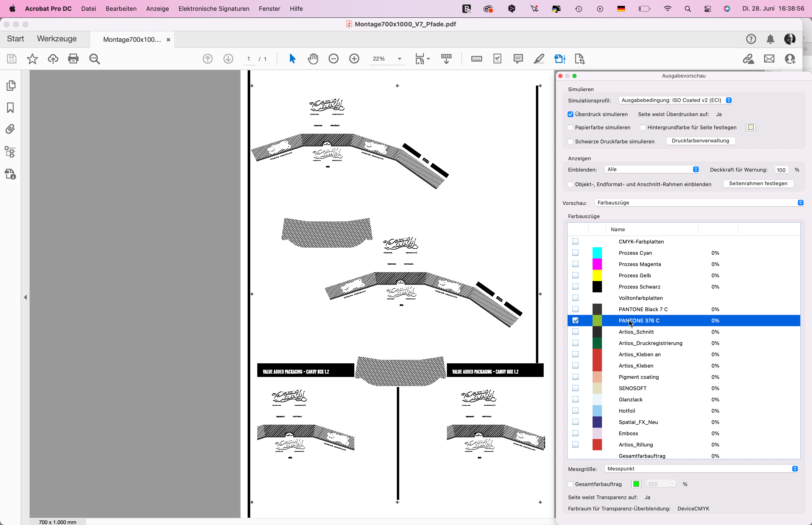The height and width of the screenshot is (525, 812).
Task: Open Vorschau dropdown showing Farbauszüge
Action: tap(699, 203)
